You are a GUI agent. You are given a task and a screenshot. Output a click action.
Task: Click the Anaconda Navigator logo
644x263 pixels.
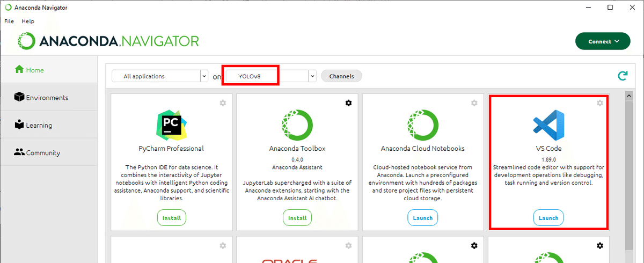point(108,41)
